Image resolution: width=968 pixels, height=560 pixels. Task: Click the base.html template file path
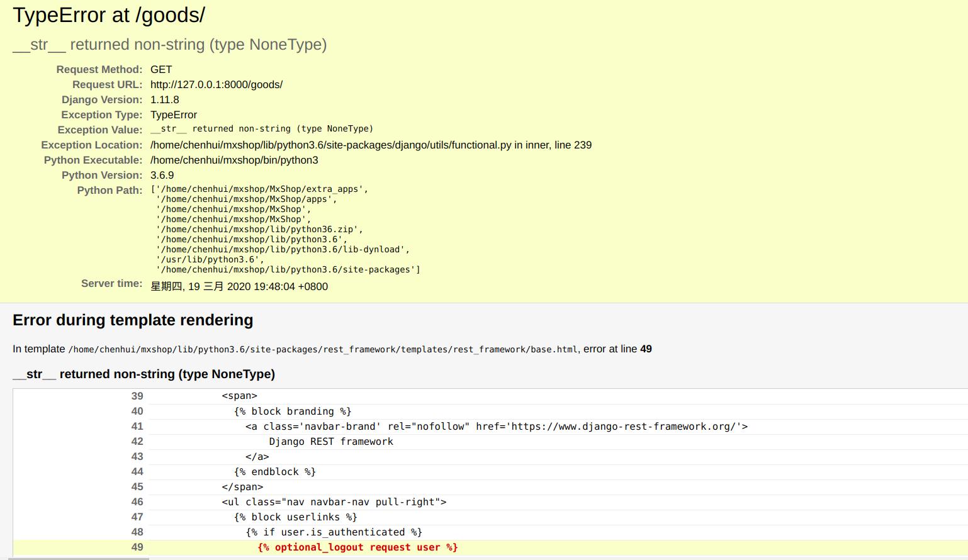[323, 350]
